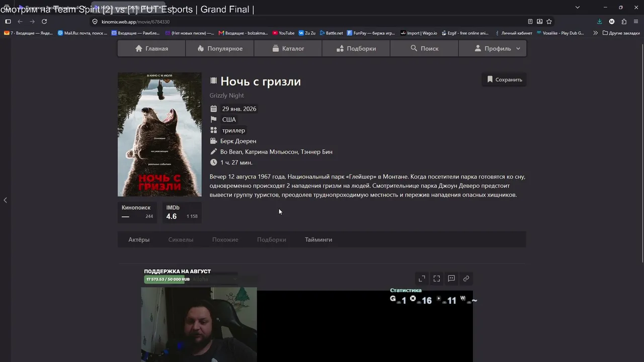The height and width of the screenshot is (362, 644).
Task: Switch to the Похожие tab
Action: click(225, 240)
